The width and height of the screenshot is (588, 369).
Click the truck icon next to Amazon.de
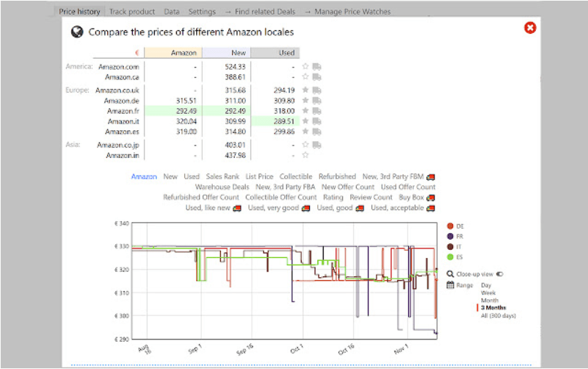pyautogui.click(x=317, y=101)
